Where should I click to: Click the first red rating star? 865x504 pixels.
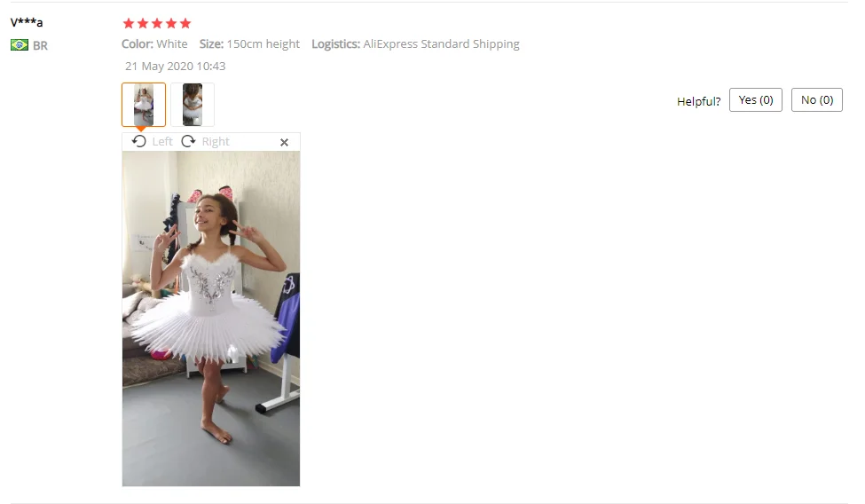[129, 23]
